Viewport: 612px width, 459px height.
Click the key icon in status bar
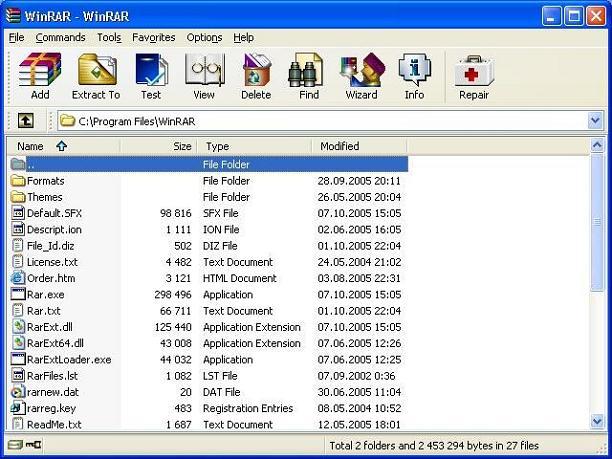pyautogui.click(x=34, y=445)
